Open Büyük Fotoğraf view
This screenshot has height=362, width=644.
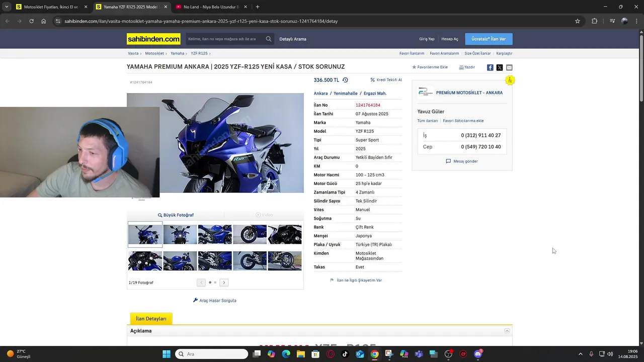176,215
